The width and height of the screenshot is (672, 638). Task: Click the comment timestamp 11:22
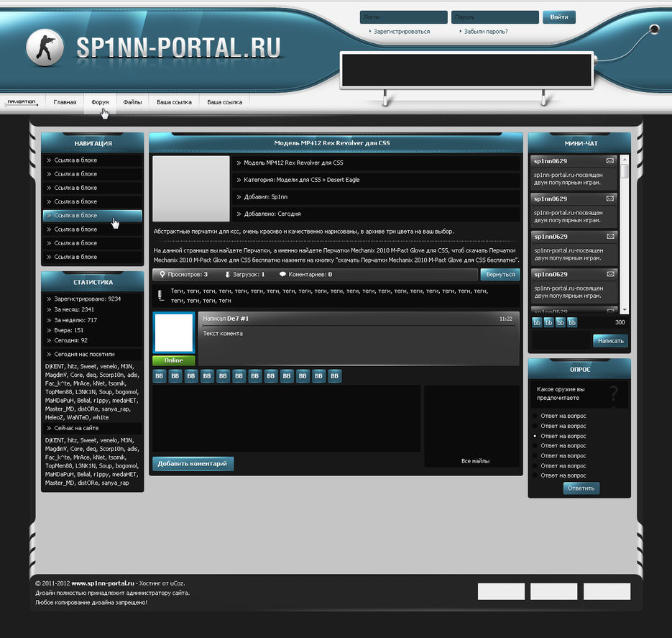(506, 319)
